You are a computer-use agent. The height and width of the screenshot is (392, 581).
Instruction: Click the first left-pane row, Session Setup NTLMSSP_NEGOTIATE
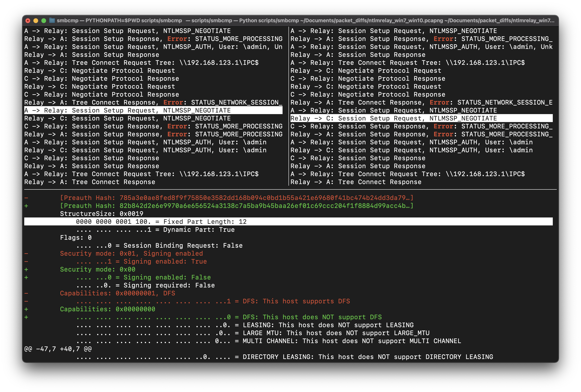[x=127, y=31]
